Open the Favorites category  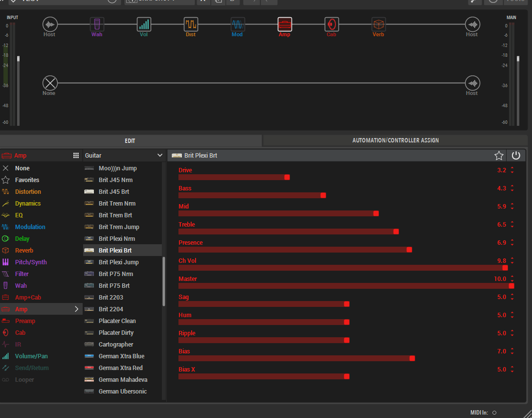(41, 180)
